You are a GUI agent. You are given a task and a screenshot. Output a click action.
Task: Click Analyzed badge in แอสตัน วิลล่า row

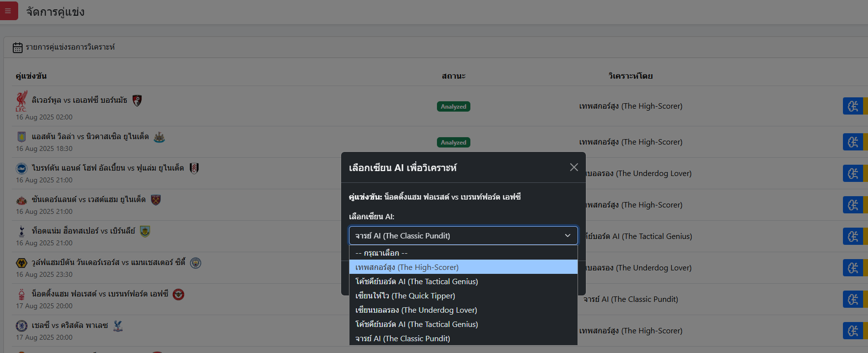point(454,143)
